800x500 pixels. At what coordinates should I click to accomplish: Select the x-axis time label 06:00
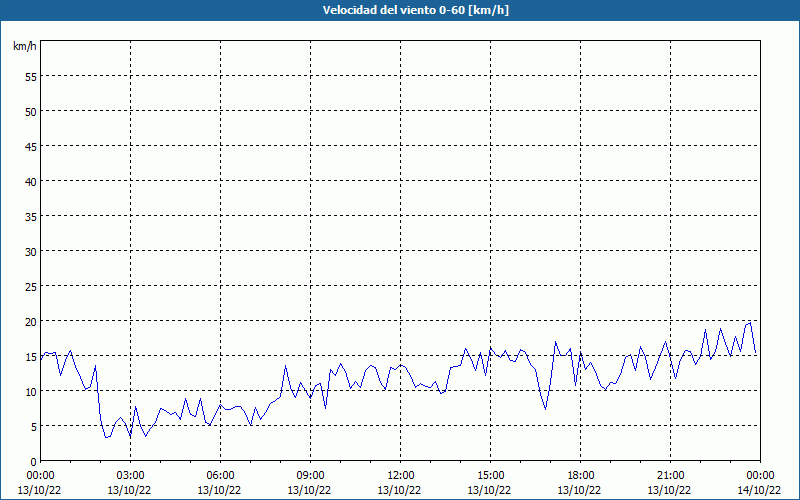click(220, 476)
